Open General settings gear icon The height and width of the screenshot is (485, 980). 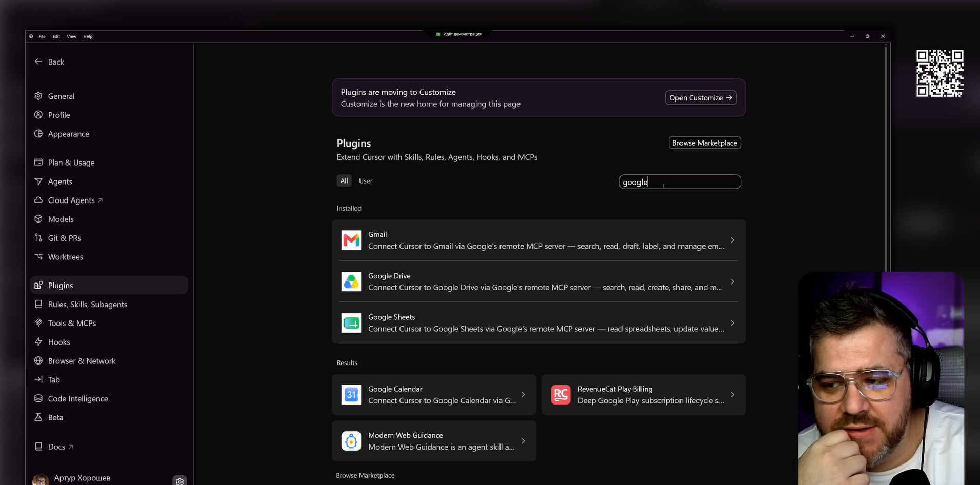[x=38, y=96]
